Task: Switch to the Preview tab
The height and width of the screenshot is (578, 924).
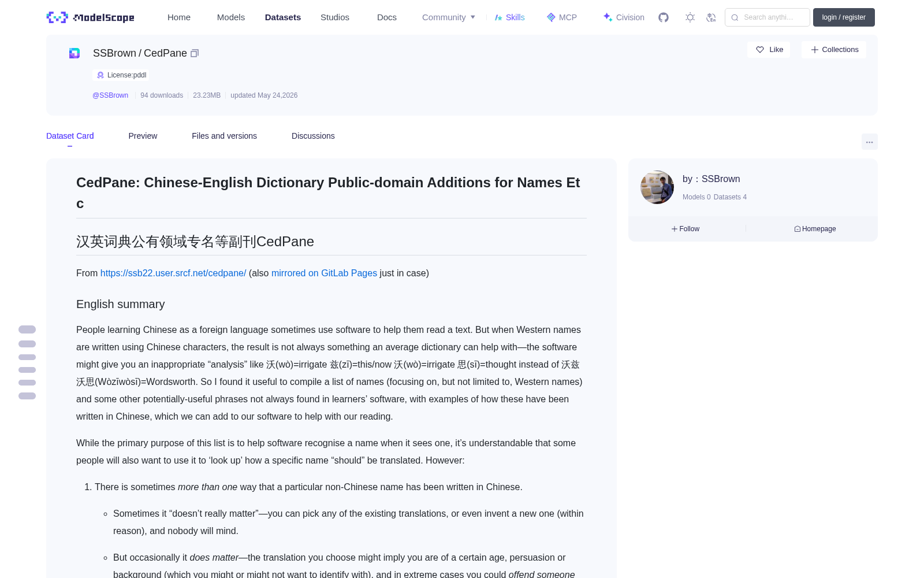Action: click(x=143, y=136)
